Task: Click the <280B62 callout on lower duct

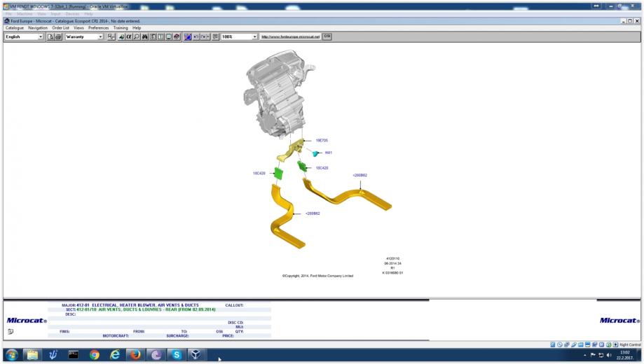Action: coord(313,213)
